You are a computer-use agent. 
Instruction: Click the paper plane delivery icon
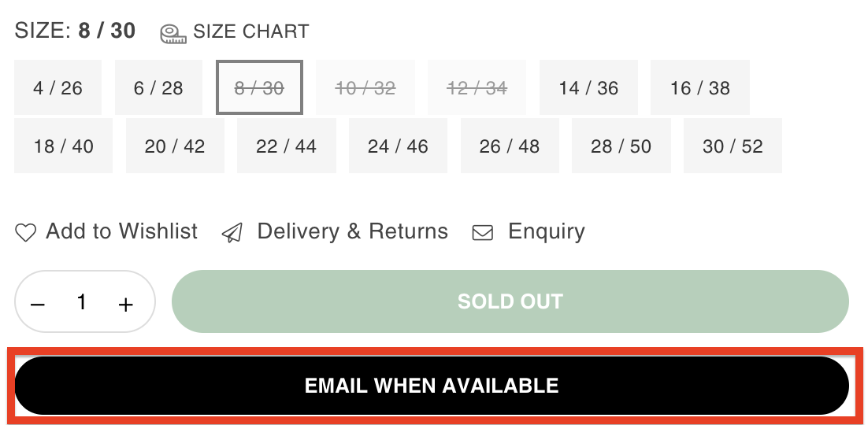(x=232, y=232)
